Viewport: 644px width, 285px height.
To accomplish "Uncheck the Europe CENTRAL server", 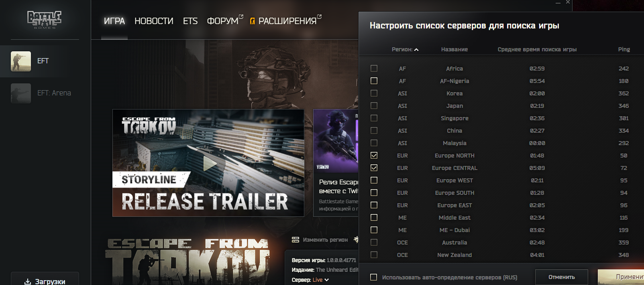I will pyautogui.click(x=374, y=168).
